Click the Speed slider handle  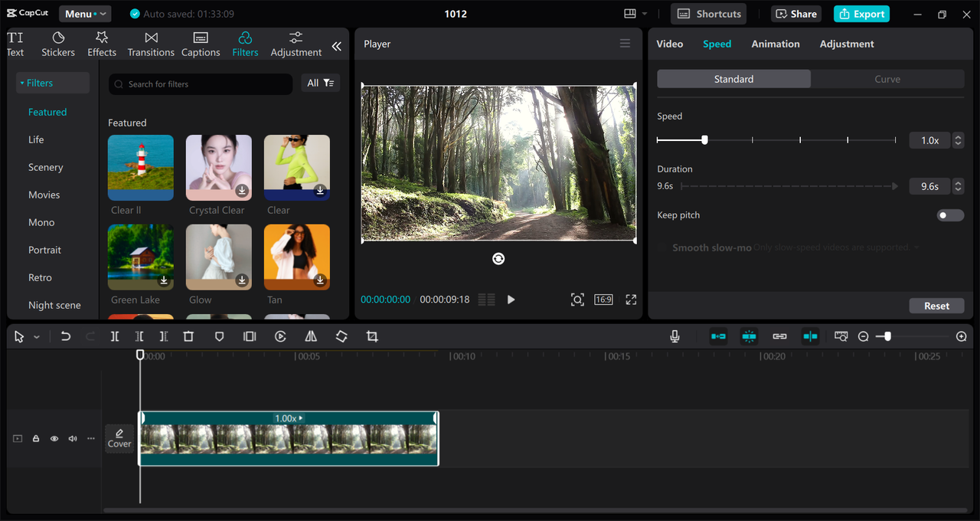click(704, 140)
